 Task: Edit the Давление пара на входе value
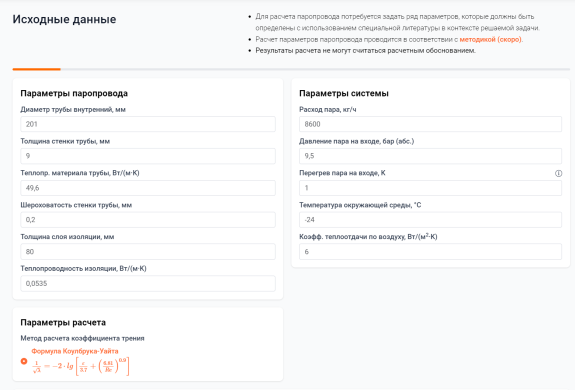(x=430, y=156)
